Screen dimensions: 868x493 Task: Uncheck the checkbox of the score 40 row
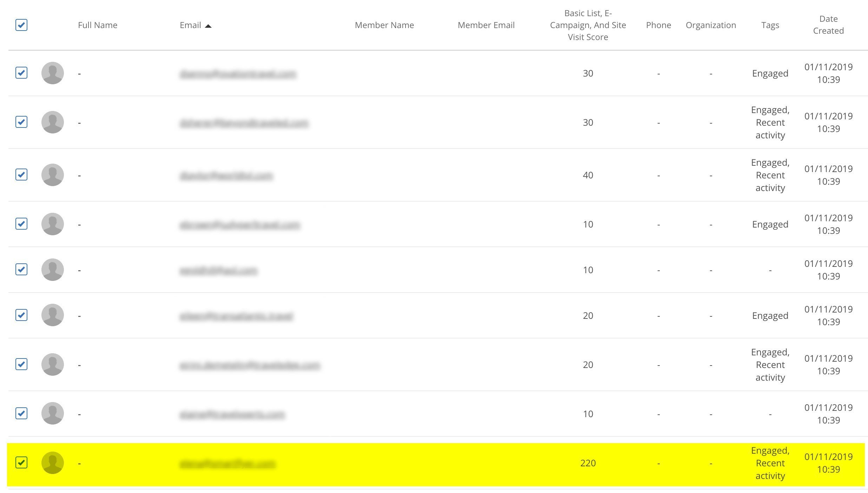pyautogui.click(x=21, y=175)
